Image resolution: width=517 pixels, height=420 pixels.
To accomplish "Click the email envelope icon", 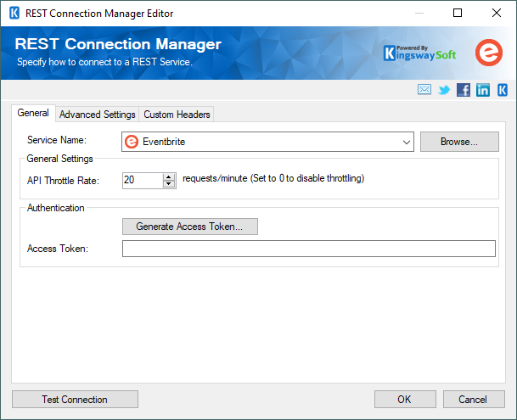I will coord(424,89).
